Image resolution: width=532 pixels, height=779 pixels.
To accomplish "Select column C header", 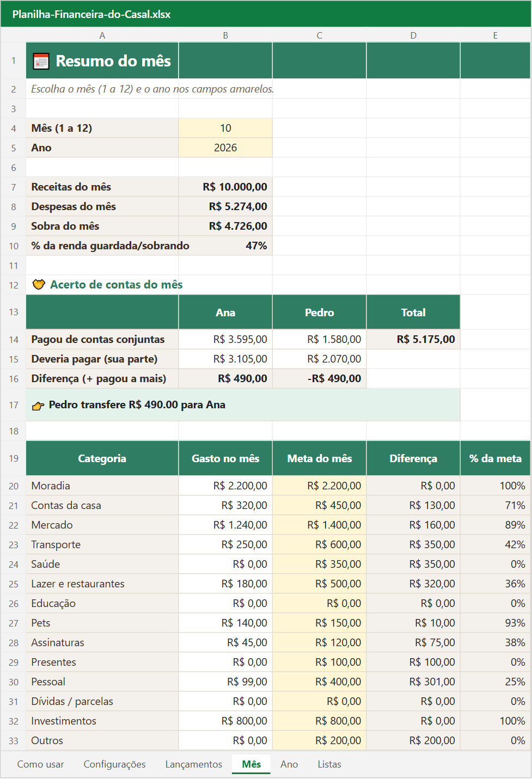I will pos(320,35).
